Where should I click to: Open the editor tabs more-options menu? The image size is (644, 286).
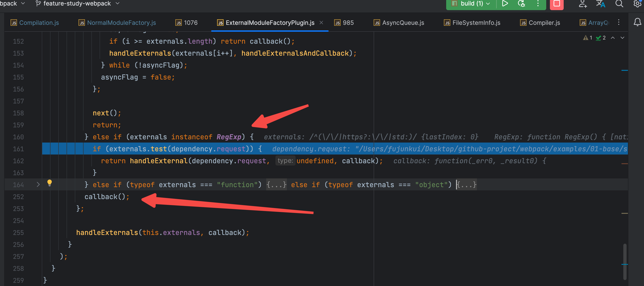click(x=619, y=22)
